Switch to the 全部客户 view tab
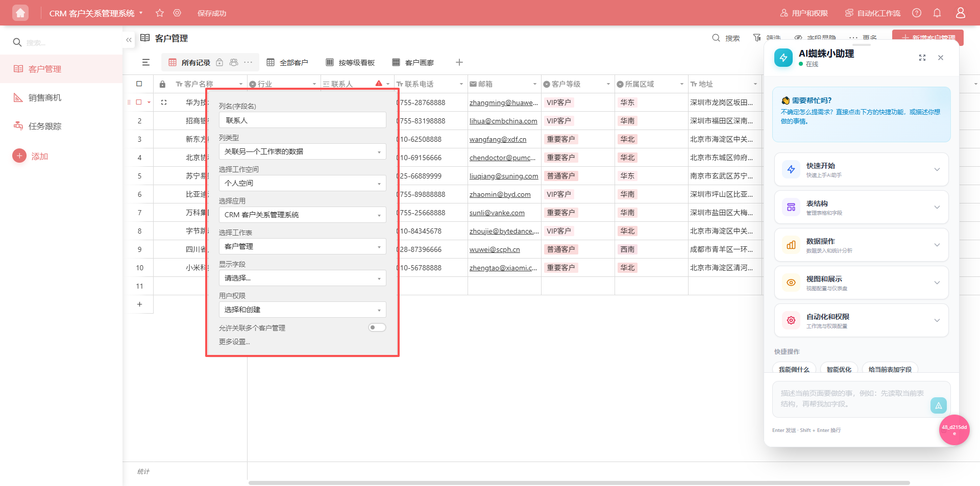This screenshot has height=486, width=980. pos(288,62)
